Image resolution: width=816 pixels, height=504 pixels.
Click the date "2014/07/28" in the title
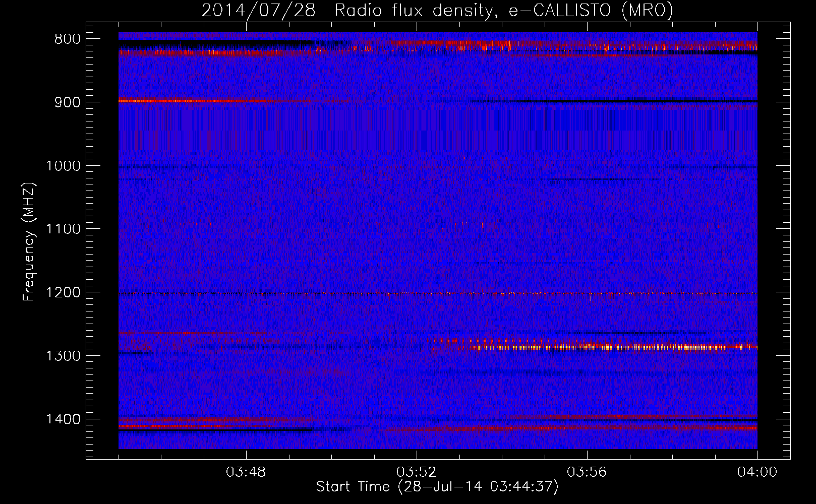[259, 11]
